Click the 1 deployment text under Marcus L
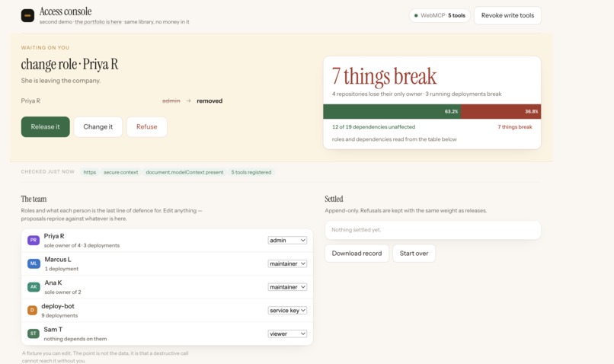614x364 pixels. 62,269
